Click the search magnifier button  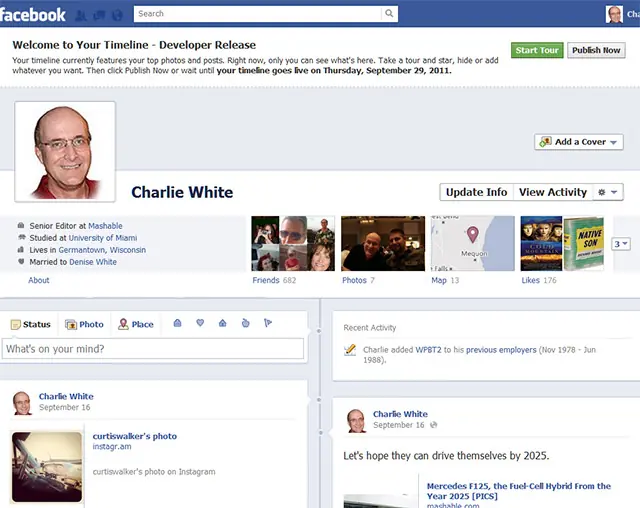[x=389, y=13]
